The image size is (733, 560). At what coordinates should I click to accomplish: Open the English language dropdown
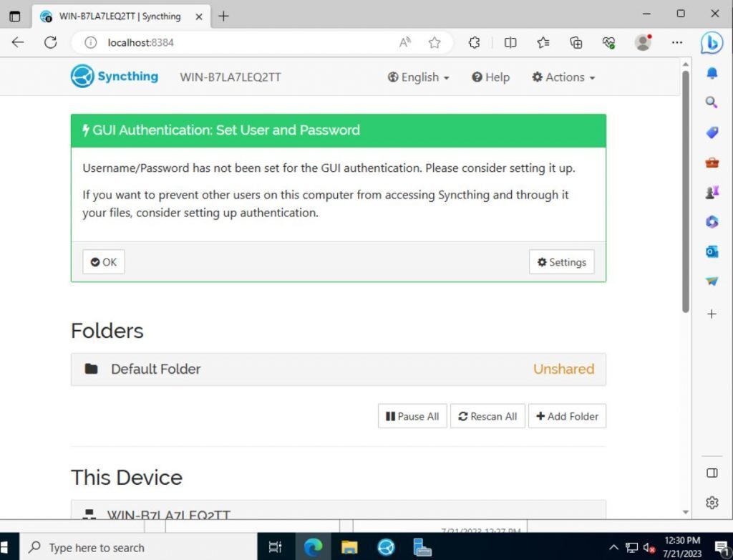pyautogui.click(x=418, y=77)
